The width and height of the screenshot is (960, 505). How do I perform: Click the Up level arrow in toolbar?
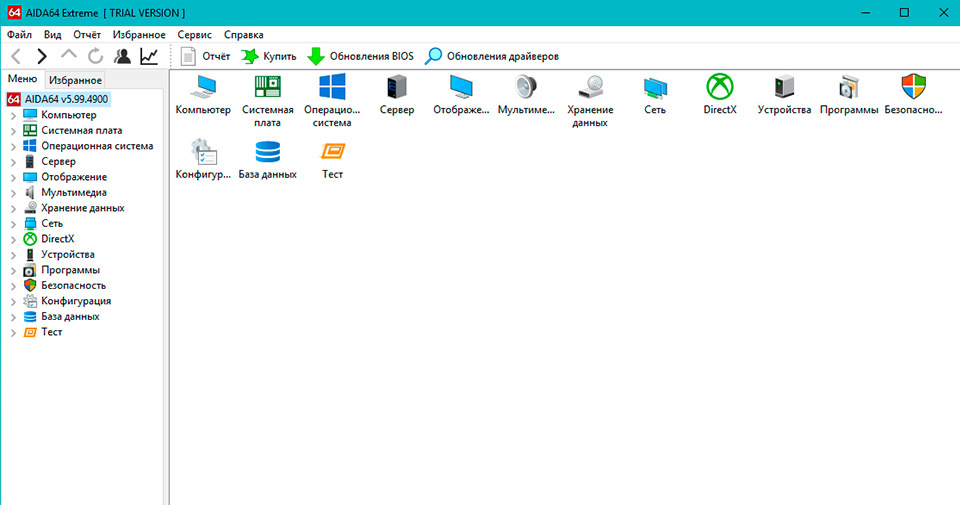[69, 56]
